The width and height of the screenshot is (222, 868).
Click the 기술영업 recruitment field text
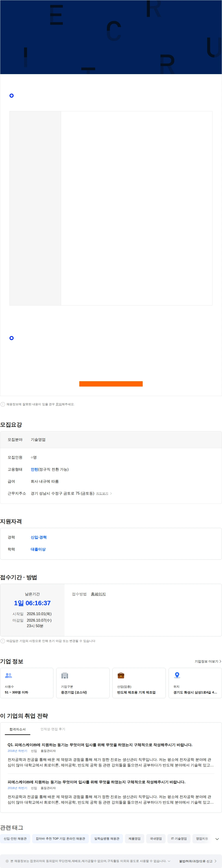pos(38,440)
